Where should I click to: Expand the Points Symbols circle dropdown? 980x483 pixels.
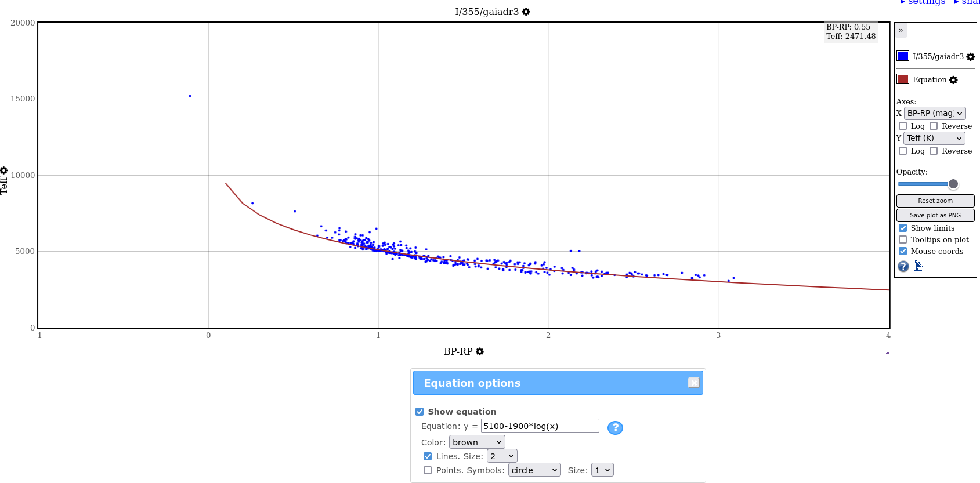pos(534,470)
